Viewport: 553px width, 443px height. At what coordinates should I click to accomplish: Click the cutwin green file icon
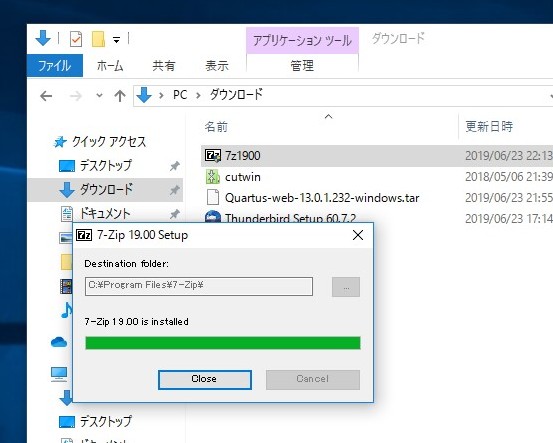[213, 177]
